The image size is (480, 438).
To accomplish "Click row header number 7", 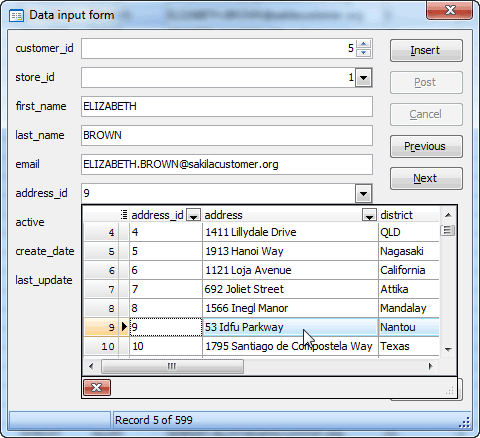I will coord(101,289).
